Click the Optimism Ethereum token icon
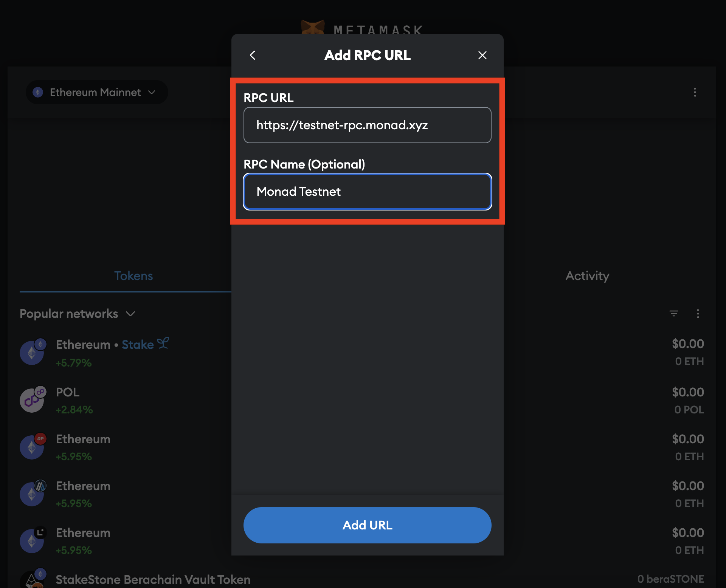Image resolution: width=726 pixels, height=588 pixels. [32, 447]
